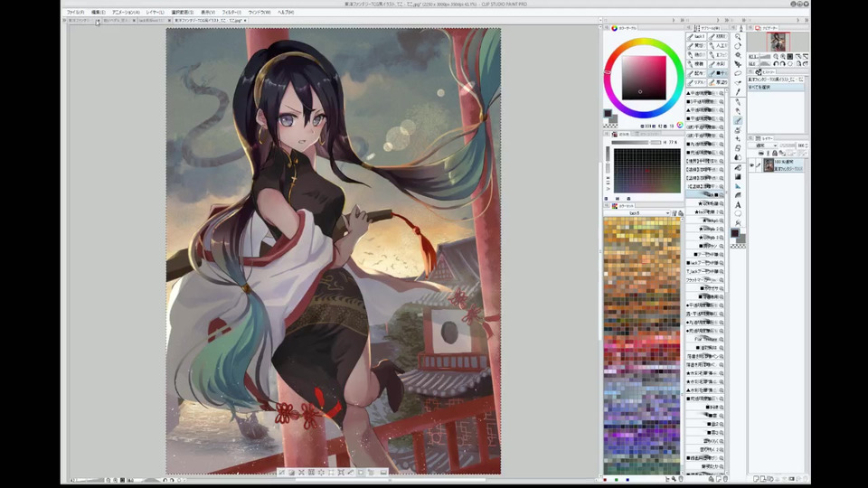
Task: Open フィルター(I) menu
Action: 231,12
